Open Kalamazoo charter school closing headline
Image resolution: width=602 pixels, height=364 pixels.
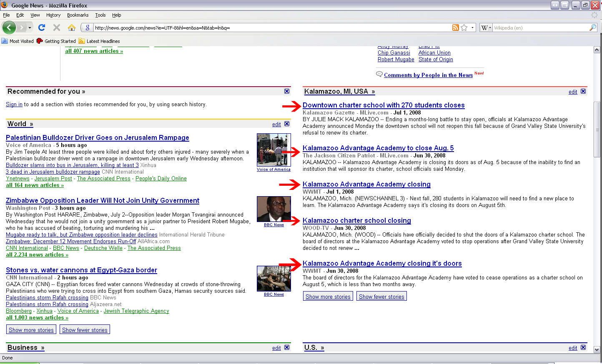click(357, 220)
